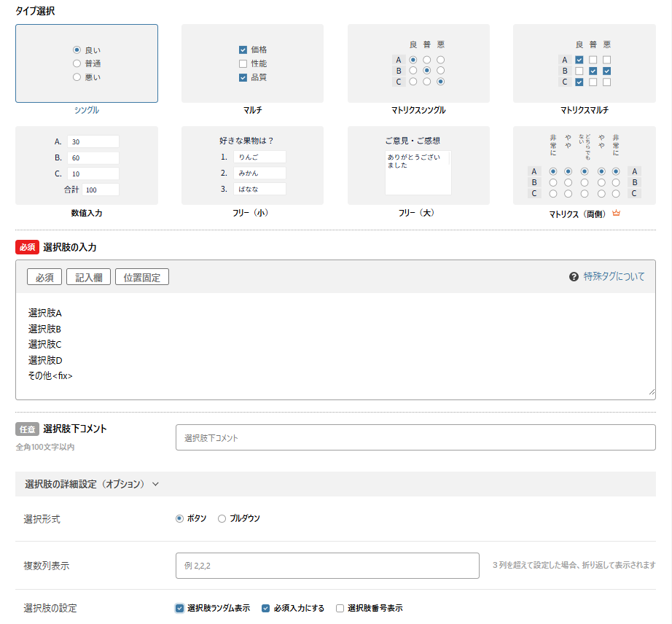Screen dimensions: 672x624
Task: Pick the マトリクスシングル type tile
Action: [418, 63]
